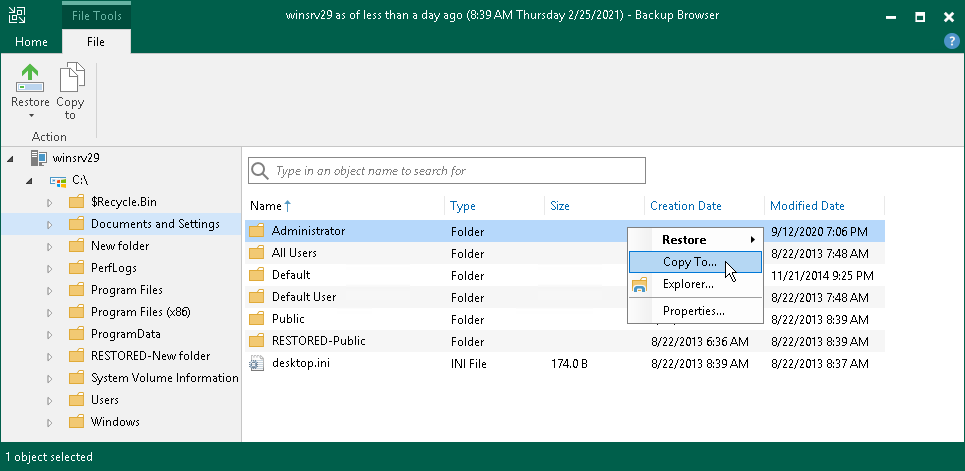Expand the Users folder node

tap(49, 401)
